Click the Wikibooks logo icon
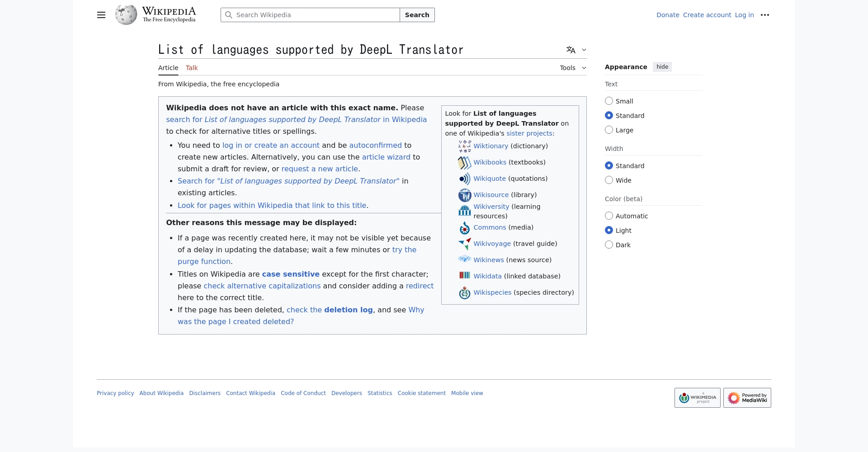Image resolution: width=868 pixels, height=452 pixels. click(465, 162)
